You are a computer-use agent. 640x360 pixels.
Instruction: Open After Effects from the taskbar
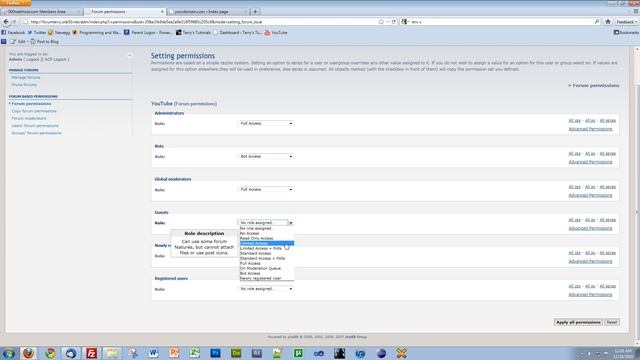tap(257, 353)
